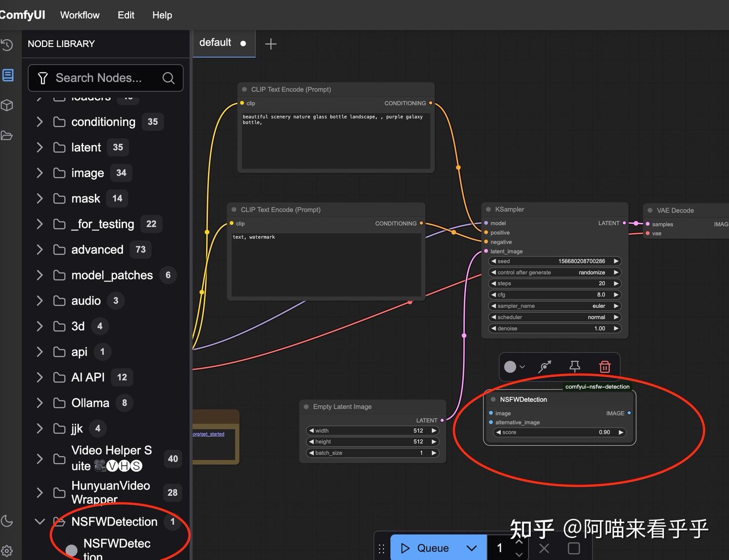729x560 pixels.
Task: Toggle collapse dot on the top CLIP Text Encode node
Action: (x=245, y=90)
